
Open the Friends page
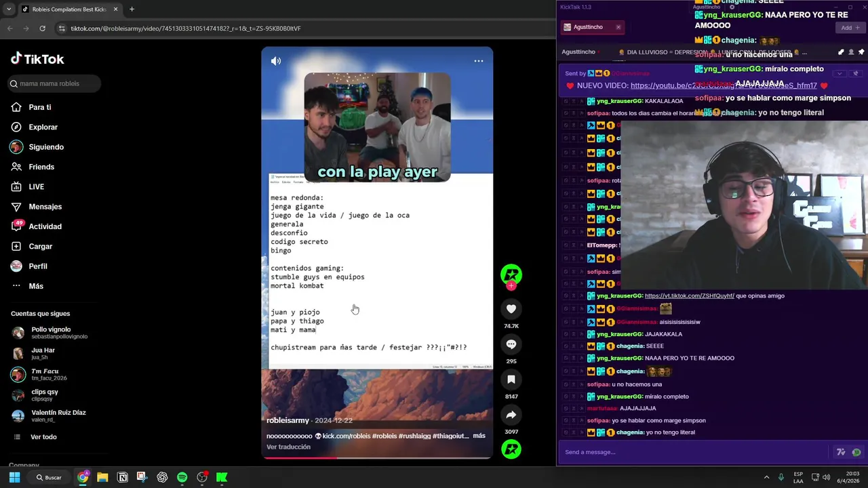coord(33,167)
